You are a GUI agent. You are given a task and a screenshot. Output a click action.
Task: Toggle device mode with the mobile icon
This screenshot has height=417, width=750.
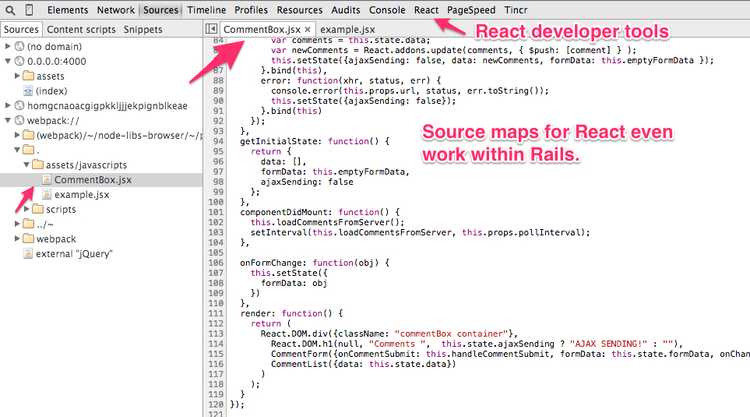coord(31,10)
